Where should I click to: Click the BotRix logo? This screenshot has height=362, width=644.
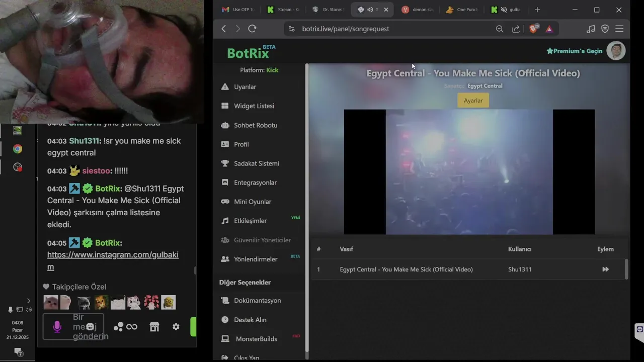251,51
